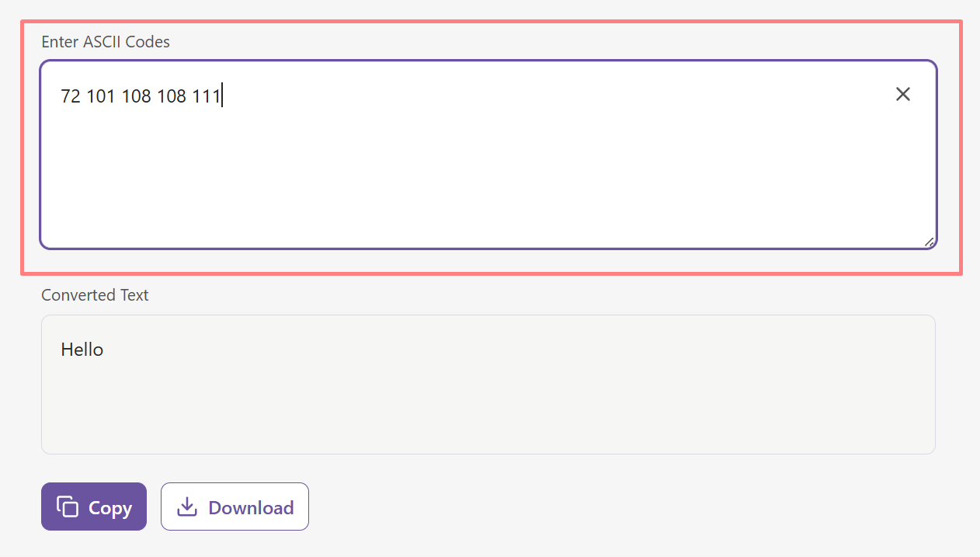Image resolution: width=980 pixels, height=557 pixels.
Task: Select the word Hello in the output panel
Action: point(82,349)
